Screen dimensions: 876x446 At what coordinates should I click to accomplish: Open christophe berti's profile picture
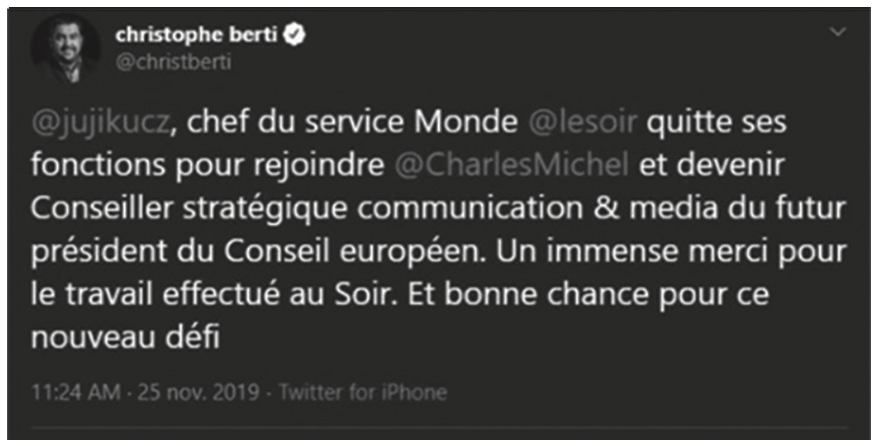tap(66, 49)
